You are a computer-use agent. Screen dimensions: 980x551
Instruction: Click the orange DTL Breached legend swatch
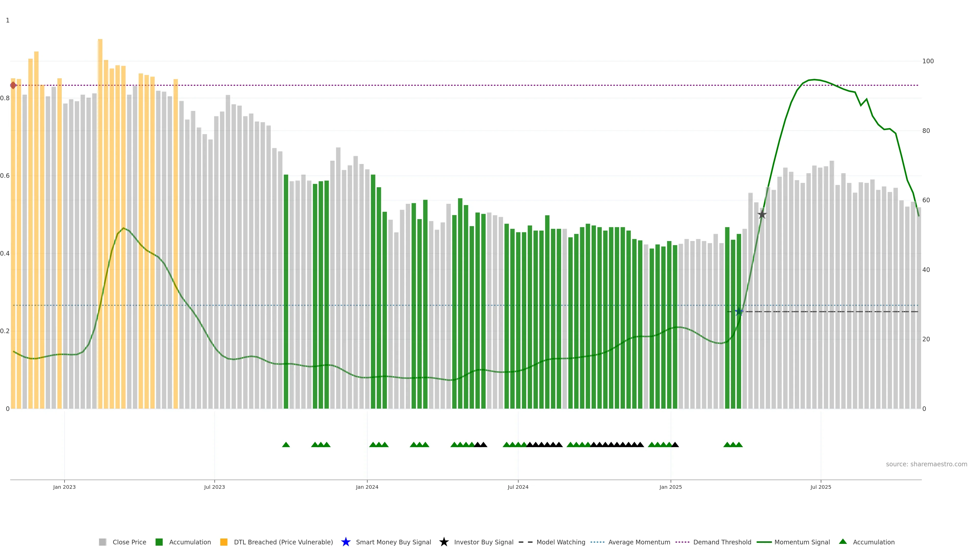(224, 542)
